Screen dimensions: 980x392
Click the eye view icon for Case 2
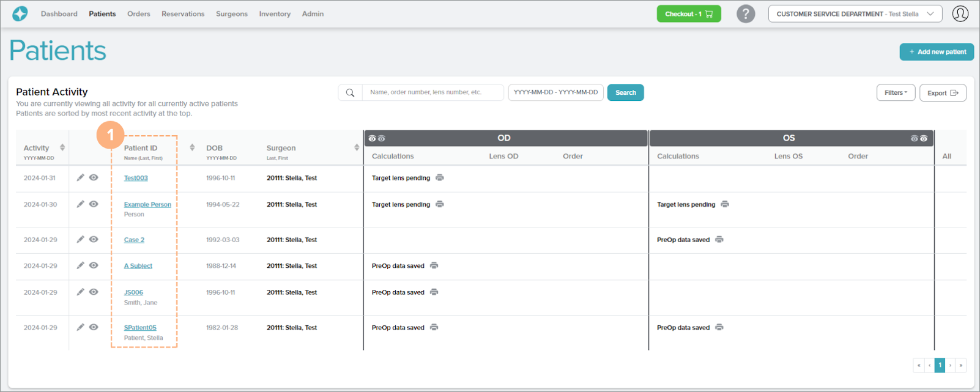click(x=94, y=240)
